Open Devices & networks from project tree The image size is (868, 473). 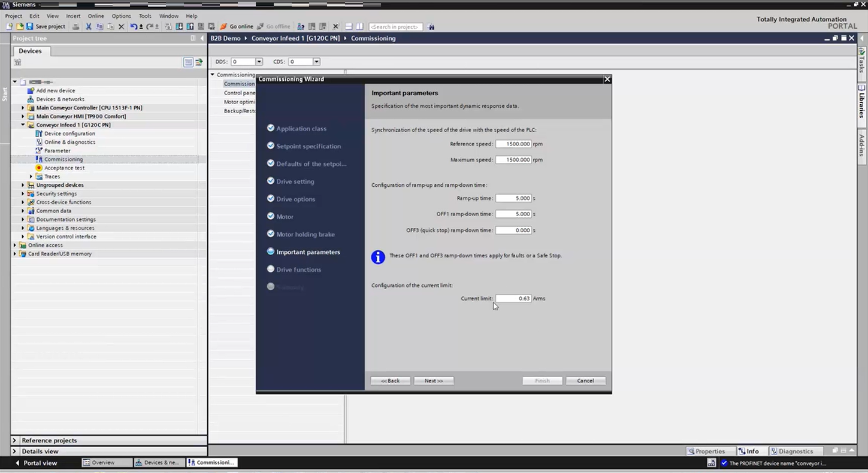pyautogui.click(x=60, y=99)
